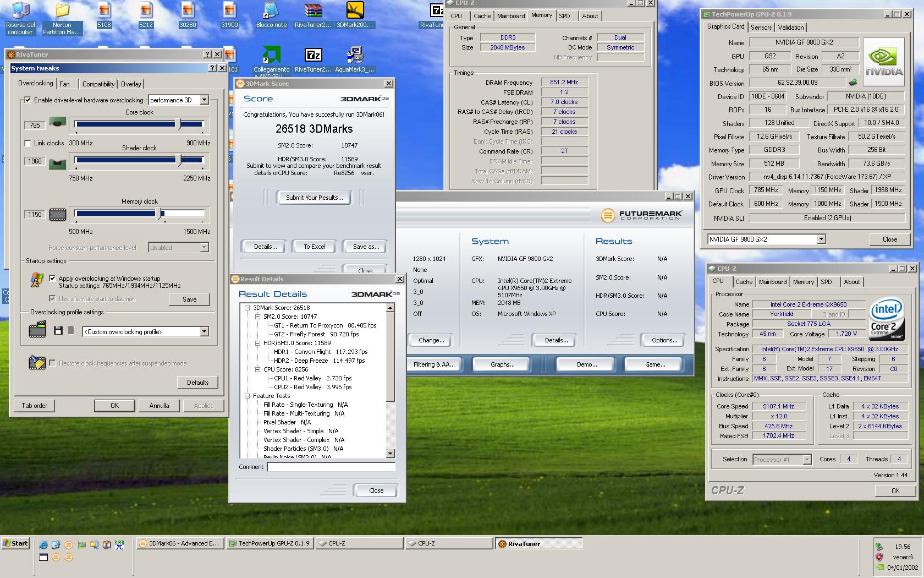
Task: Click Submit Your Results button
Action: tap(314, 198)
